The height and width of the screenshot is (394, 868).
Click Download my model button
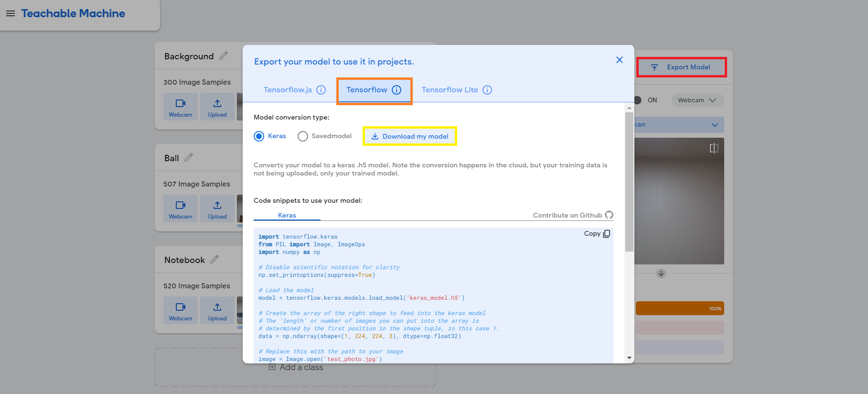[410, 136]
